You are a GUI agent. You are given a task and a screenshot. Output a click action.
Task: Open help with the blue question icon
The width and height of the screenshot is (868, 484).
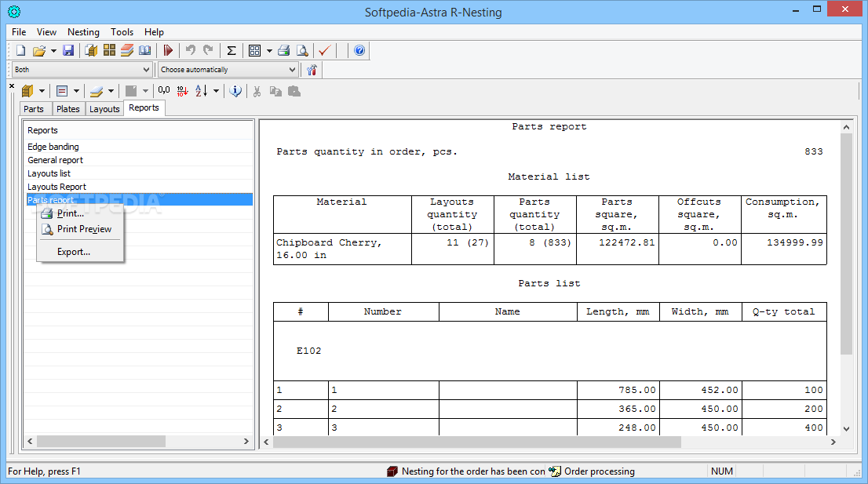click(x=359, y=50)
